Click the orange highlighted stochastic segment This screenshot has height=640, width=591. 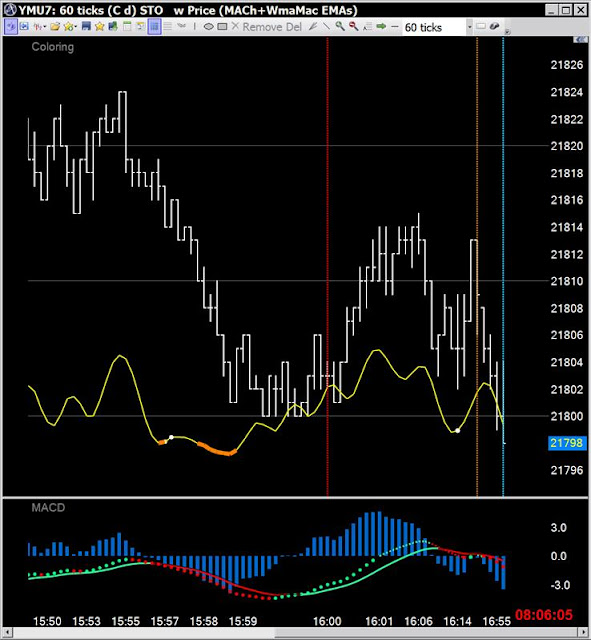coord(217,449)
